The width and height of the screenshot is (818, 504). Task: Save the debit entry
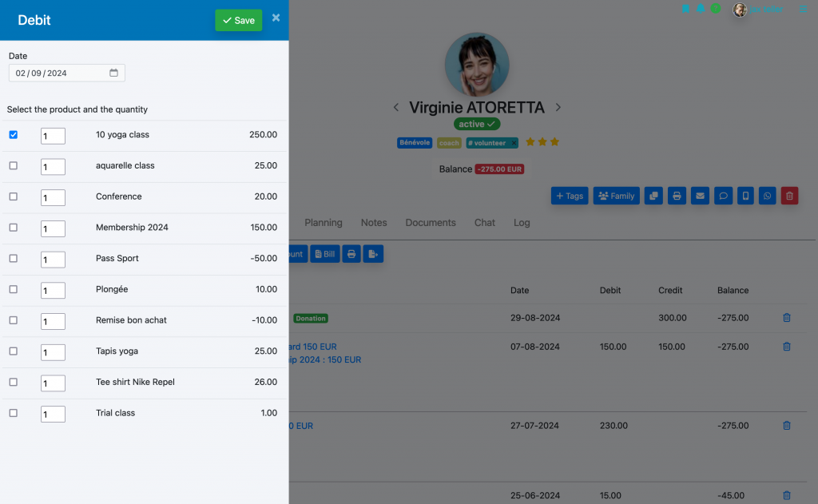click(238, 20)
